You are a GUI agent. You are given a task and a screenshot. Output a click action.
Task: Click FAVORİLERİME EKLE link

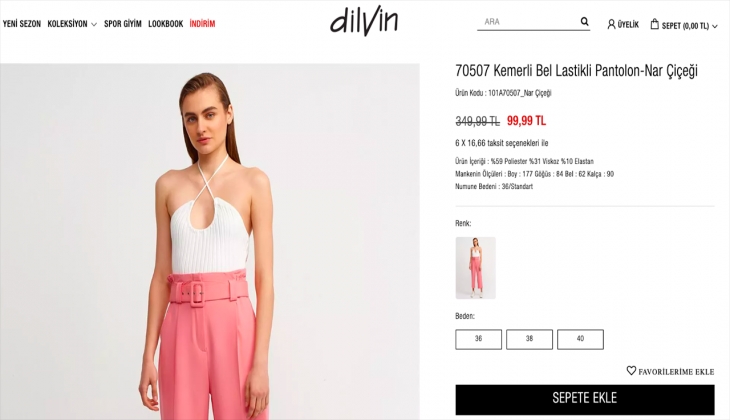676,372
